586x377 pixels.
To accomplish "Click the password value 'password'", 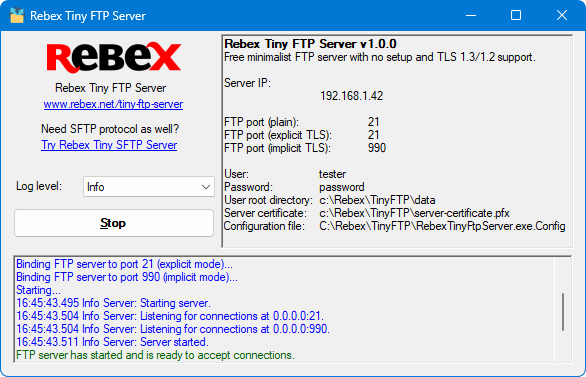I will (342, 187).
